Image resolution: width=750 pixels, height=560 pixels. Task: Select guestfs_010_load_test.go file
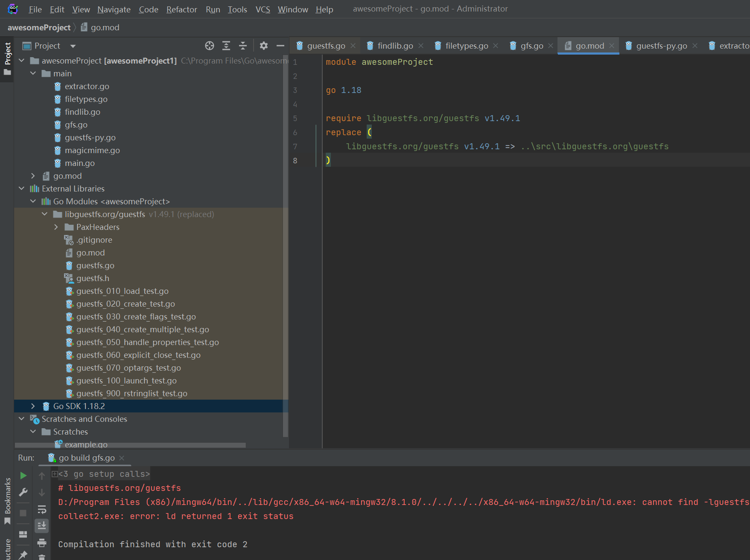point(123,291)
